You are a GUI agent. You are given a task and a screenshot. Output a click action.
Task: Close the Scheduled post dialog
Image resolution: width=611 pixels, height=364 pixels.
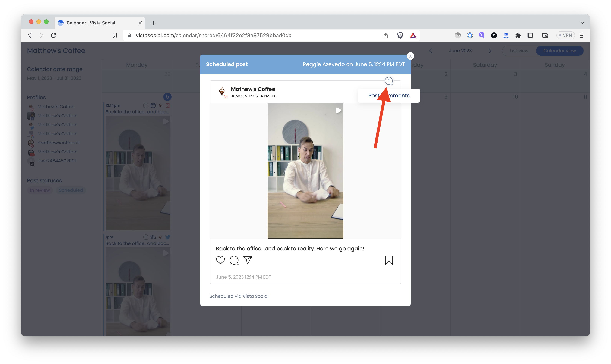tap(410, 56)
